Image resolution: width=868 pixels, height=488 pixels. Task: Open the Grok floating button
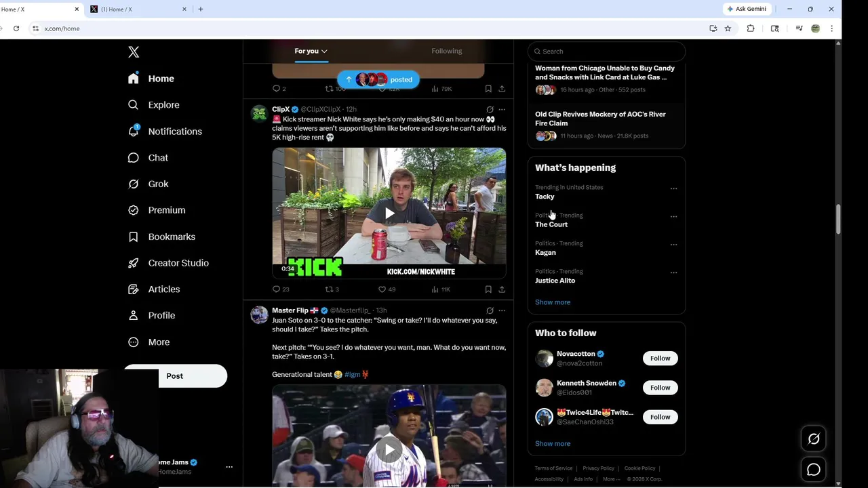click(x=814, y=439)
